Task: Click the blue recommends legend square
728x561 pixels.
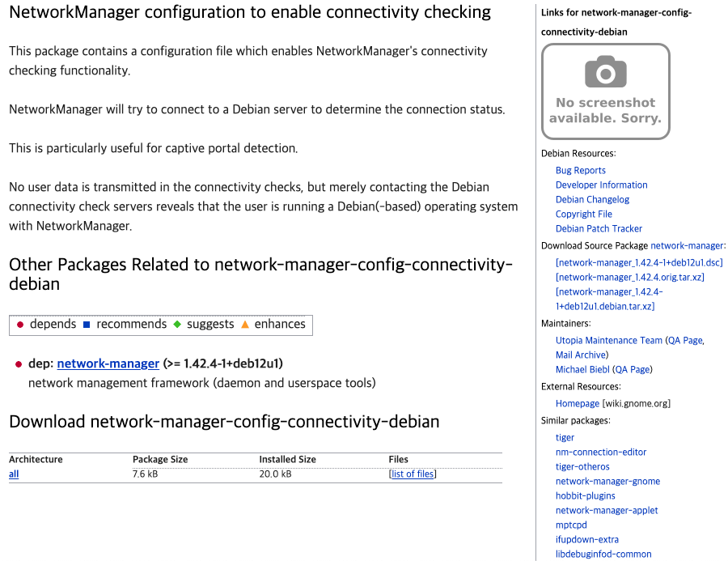Action: click(x=87, y=325)
